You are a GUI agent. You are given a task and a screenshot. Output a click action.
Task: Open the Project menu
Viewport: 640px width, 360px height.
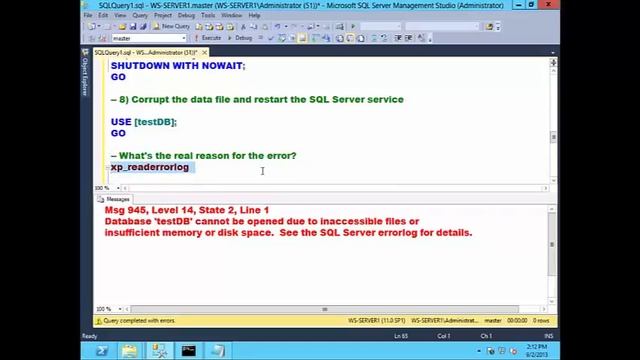[162, 16]
